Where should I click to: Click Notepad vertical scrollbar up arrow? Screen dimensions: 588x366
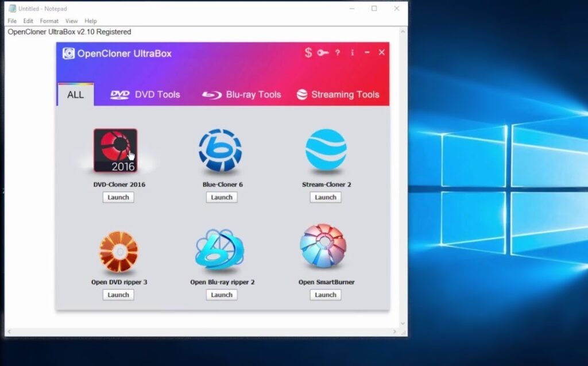point(403,32)
